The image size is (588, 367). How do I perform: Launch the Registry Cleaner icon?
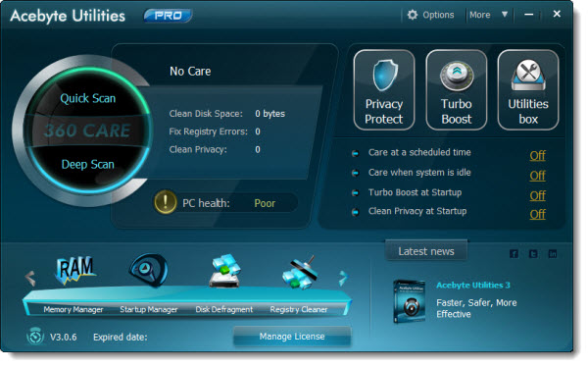tap(300, 273)
